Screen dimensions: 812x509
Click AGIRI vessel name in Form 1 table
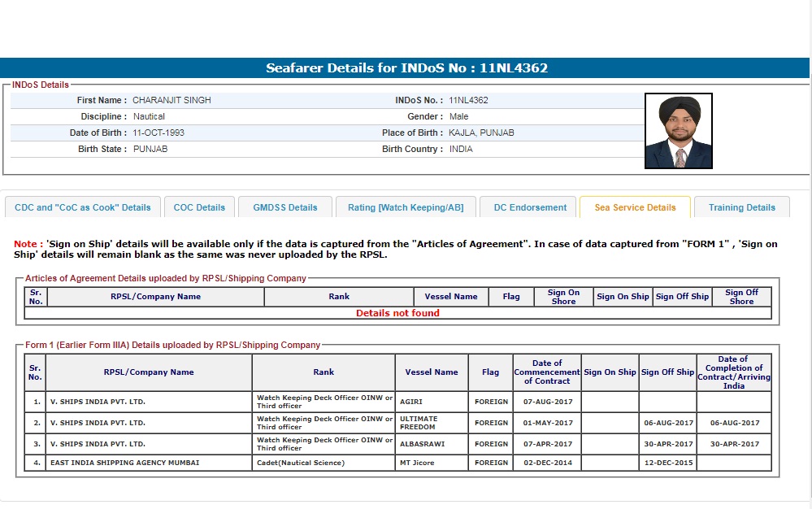click(x=411, y=402)
